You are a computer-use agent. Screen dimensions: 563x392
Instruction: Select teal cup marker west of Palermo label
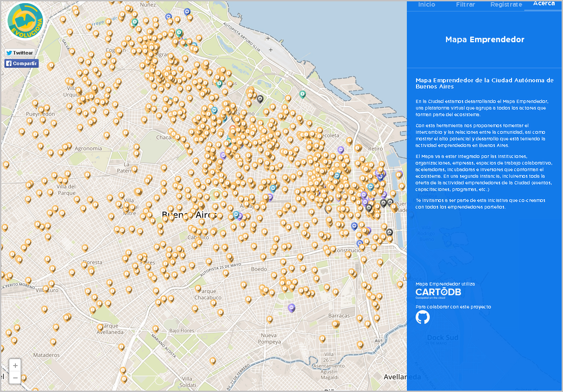tap(214, 110)
